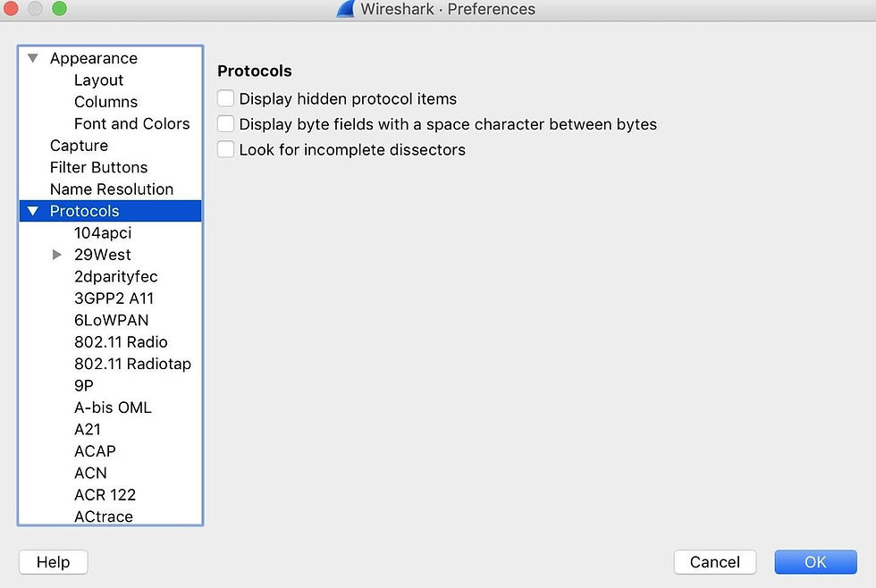Open 3GPP2 A11 protocol settings
Image resolution: width=876 pixels, height=588 pixels.
click(x=114, y=298)
